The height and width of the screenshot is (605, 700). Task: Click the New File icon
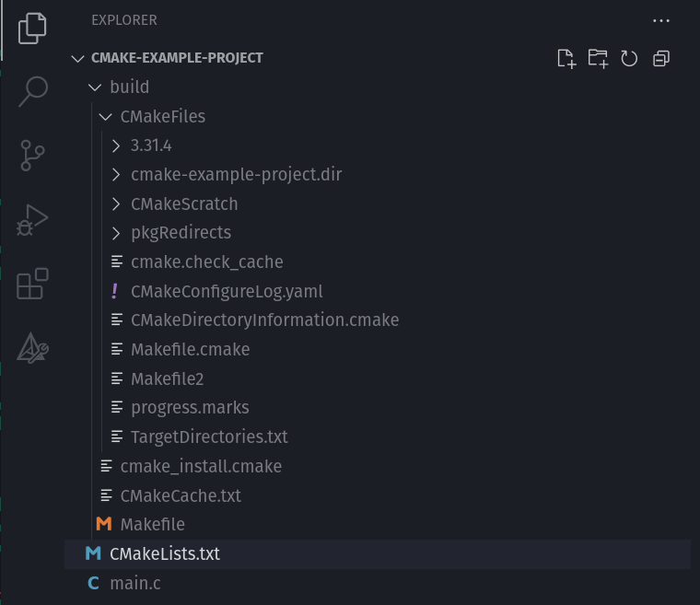point(566,58)
